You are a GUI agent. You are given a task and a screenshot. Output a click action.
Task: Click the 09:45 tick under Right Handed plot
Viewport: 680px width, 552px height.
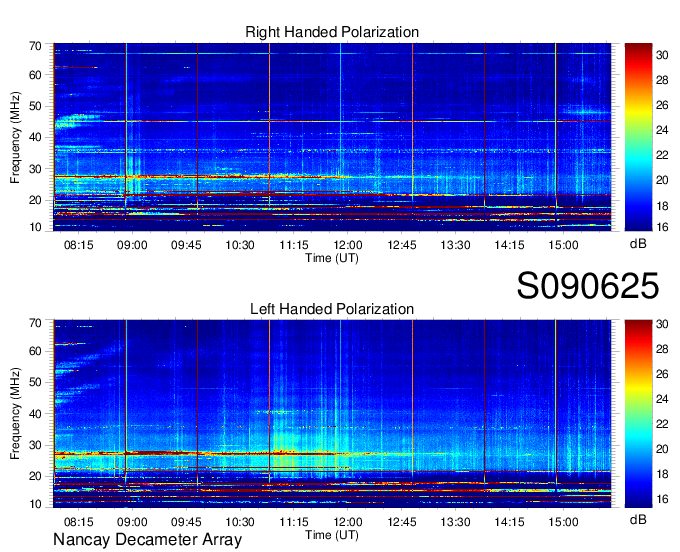[x=186, y=245]
